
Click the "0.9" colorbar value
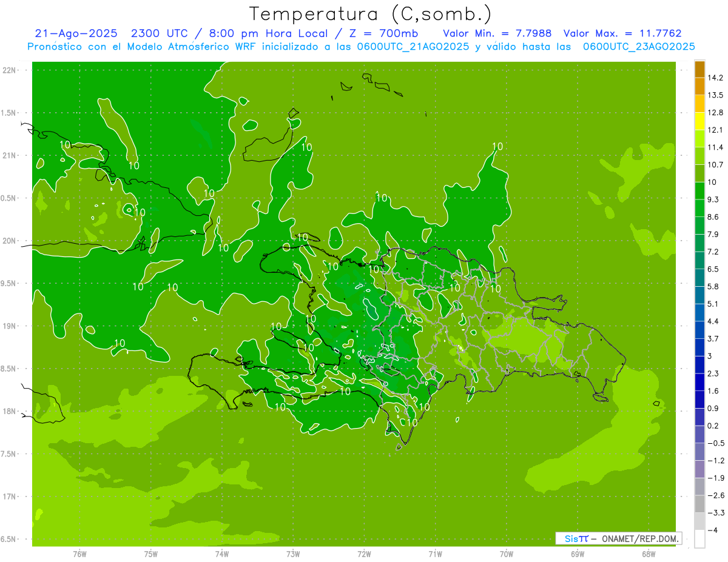click(x=713, y=408)
